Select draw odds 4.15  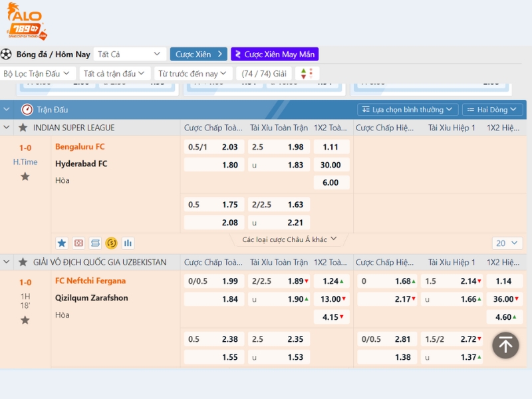331,317
